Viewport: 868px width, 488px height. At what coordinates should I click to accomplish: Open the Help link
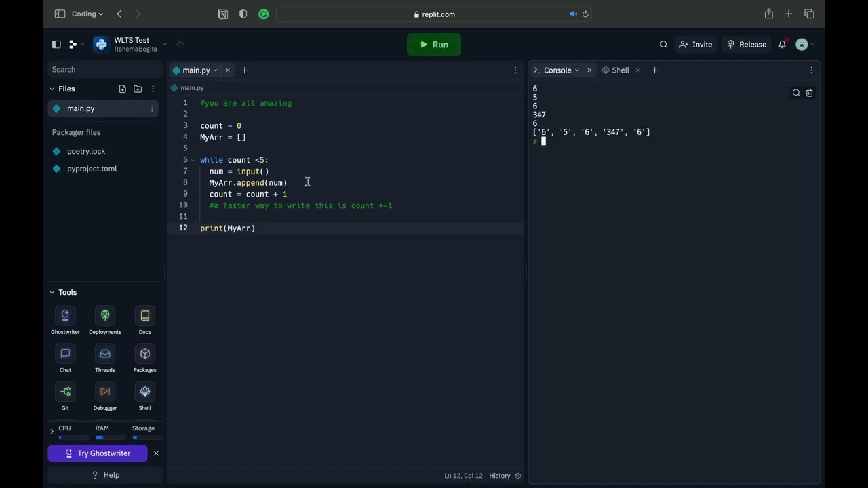coord(106,475)
